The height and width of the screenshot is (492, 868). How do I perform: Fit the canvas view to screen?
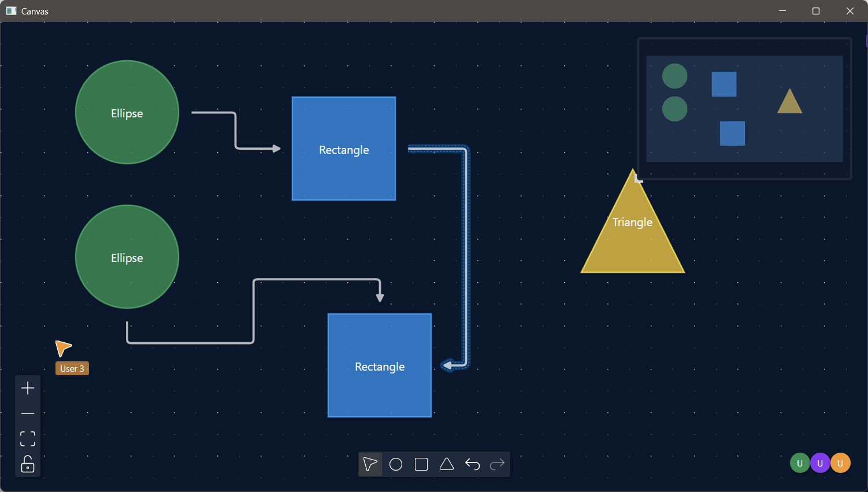tap(28, 439)
